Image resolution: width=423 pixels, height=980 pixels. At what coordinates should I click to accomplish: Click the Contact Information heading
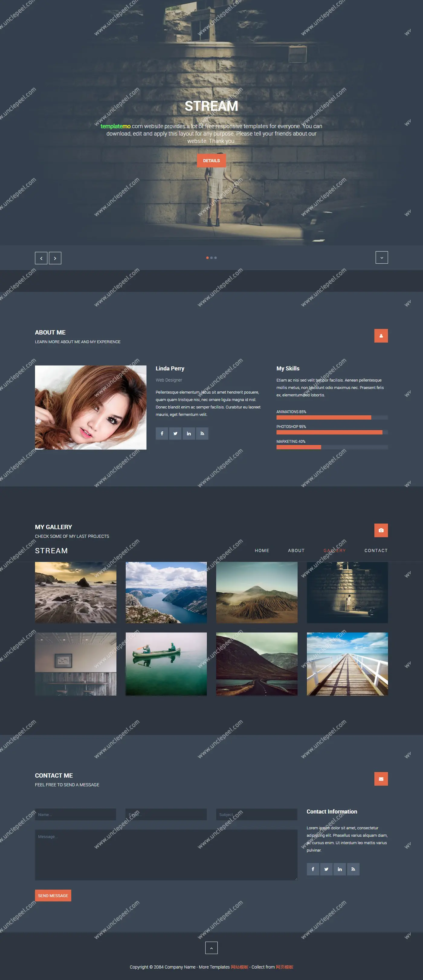(x=332, y=812)
